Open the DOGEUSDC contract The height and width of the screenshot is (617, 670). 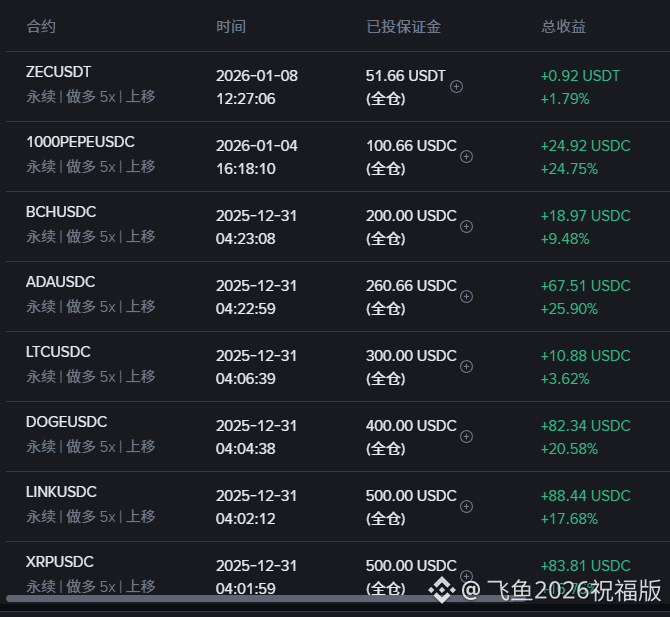pyautogui.click(x=66, y=422)
